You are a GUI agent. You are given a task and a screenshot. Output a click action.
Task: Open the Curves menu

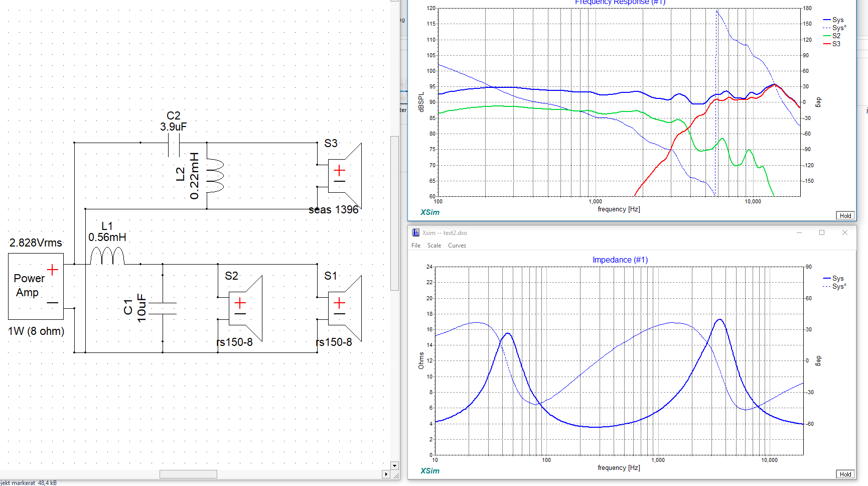pos(457,246)
